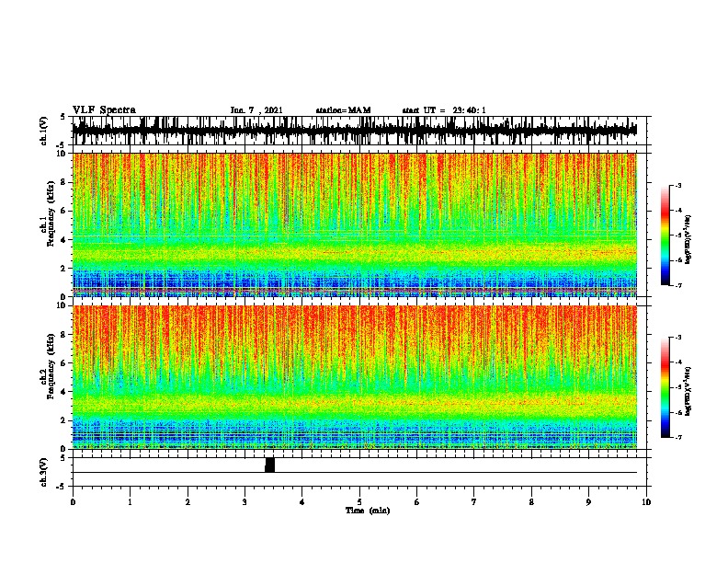Image resolution: width=728 pixels, height=563 pixels.
Task: Click the ch.2 "Frequency (kHz)" axis label
Action: [x=51, y=366]
